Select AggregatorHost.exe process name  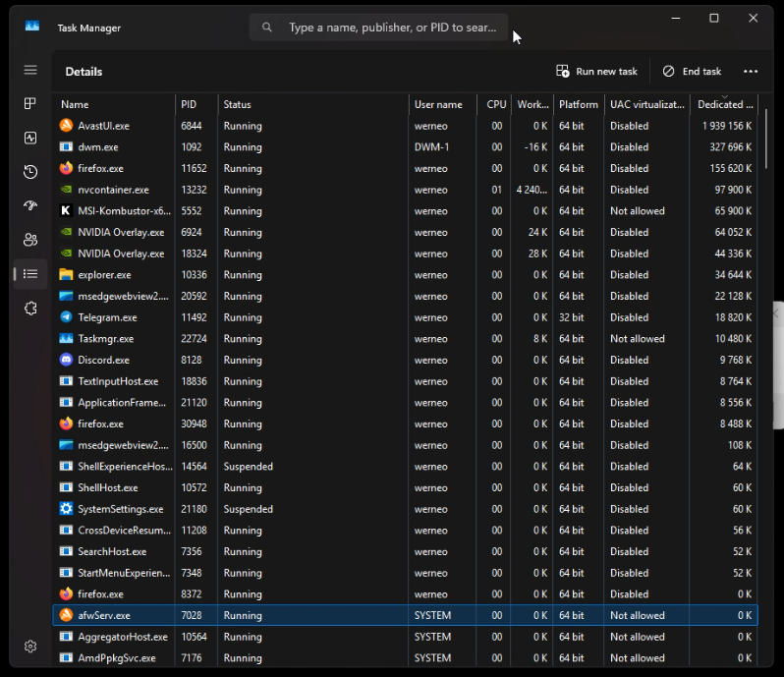click(x=123, y=637)
